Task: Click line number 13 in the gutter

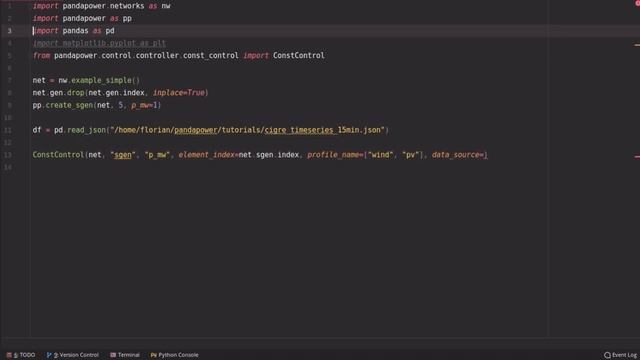Action: (x=8, y=155)
